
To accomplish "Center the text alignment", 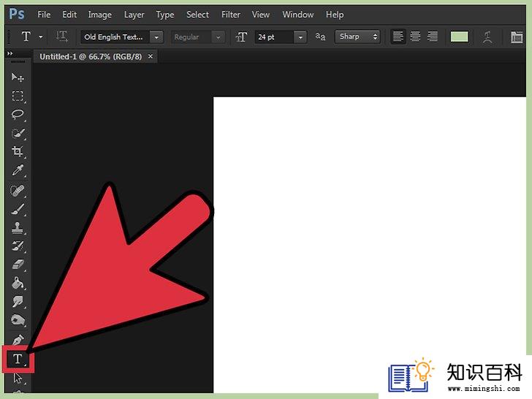I will pos(415,37).
